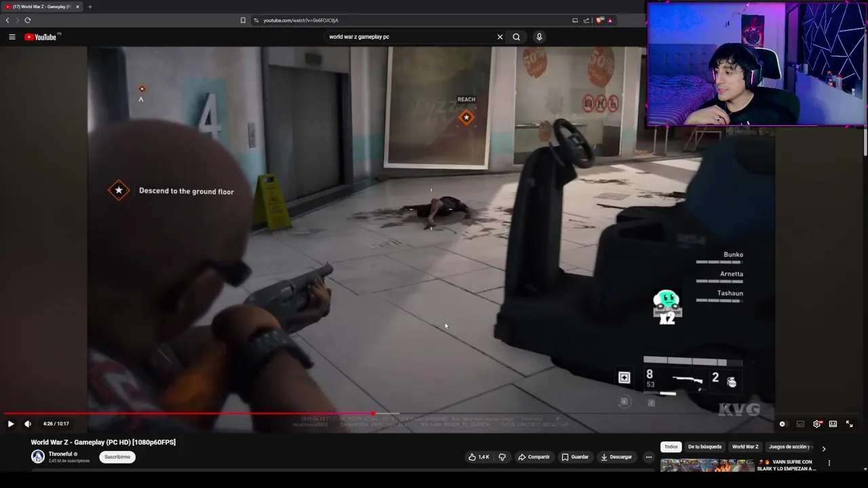Open Brave Rewards triangle icon
The image size is (868, 488).
pos(610,20)
